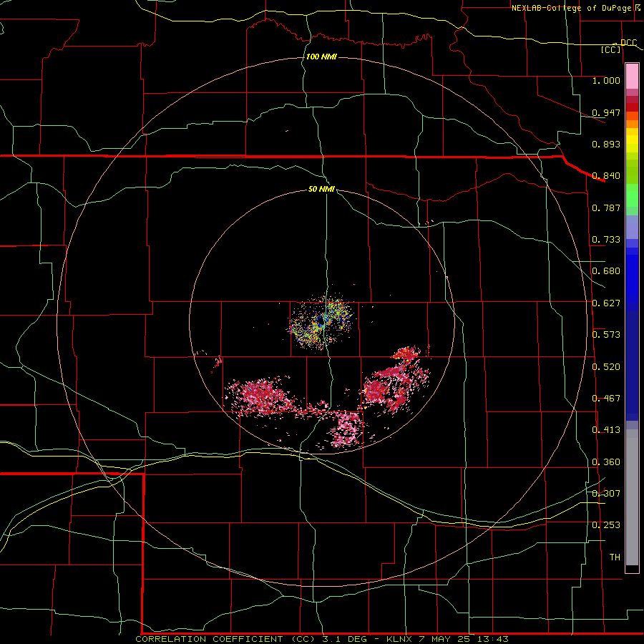The image size is (644, 644).
Task: Click the TH threshold label
Action: click(x=615, y=557)
